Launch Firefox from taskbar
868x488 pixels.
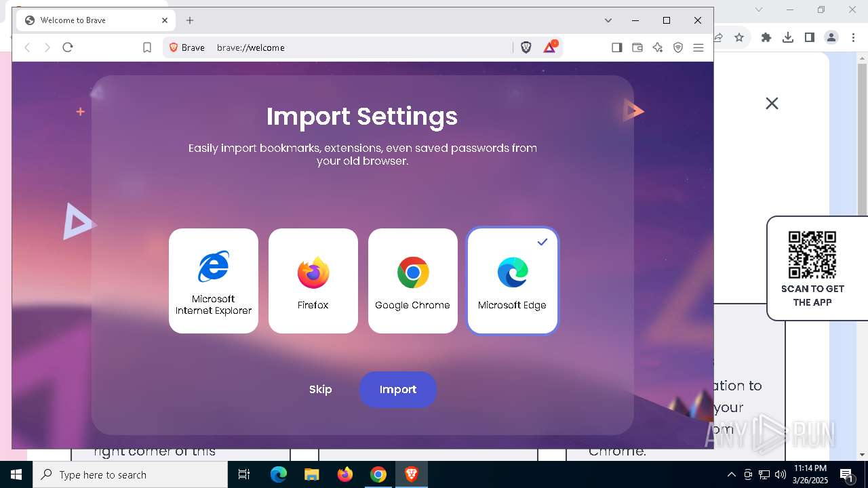coord(345,474)
